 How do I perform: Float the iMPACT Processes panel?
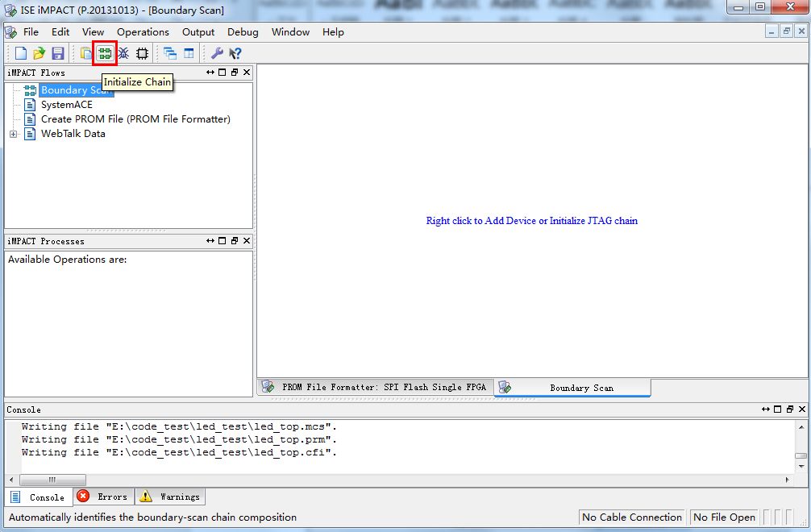235,241
